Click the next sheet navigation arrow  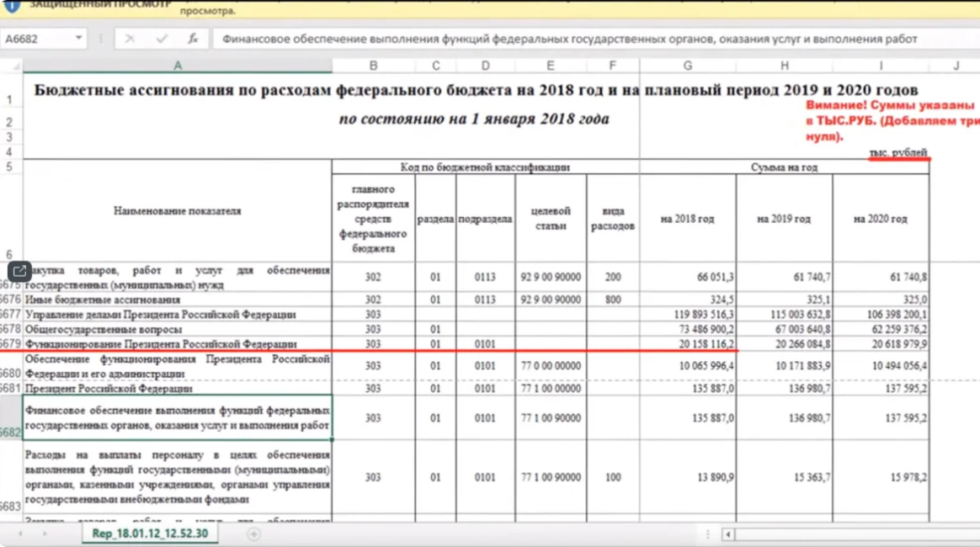(45, 534)
